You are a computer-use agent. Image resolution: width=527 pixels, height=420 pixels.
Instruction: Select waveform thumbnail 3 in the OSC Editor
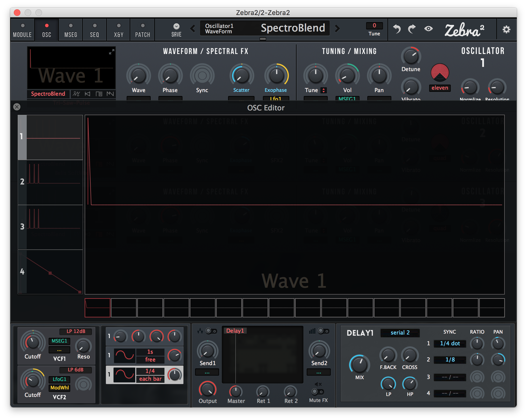pos(50,227)
